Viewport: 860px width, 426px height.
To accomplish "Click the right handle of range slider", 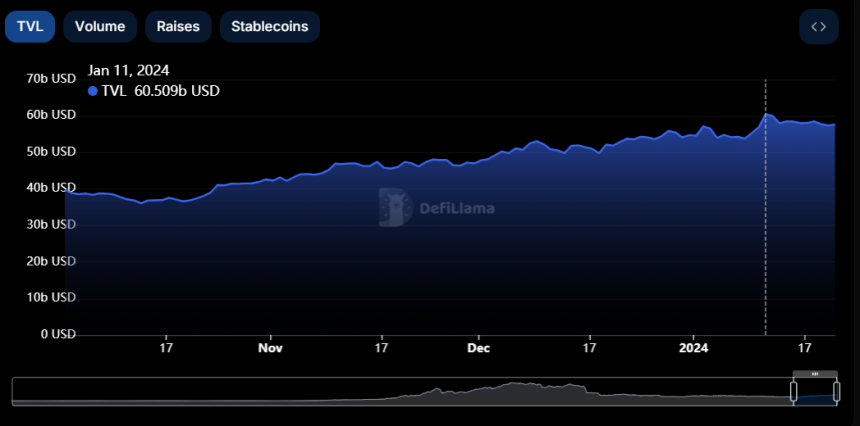I will click(836, 392).
